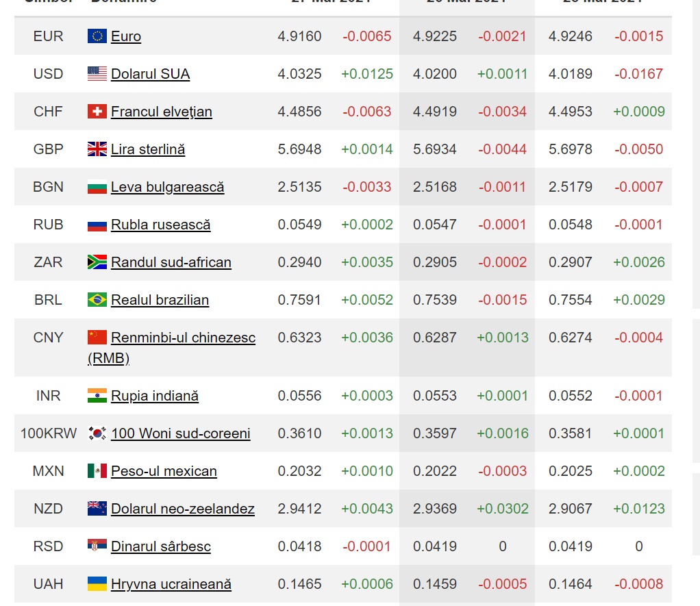Click the United Kingdom flag icon
Screen dimensions: 700x606
coord(97,149)
